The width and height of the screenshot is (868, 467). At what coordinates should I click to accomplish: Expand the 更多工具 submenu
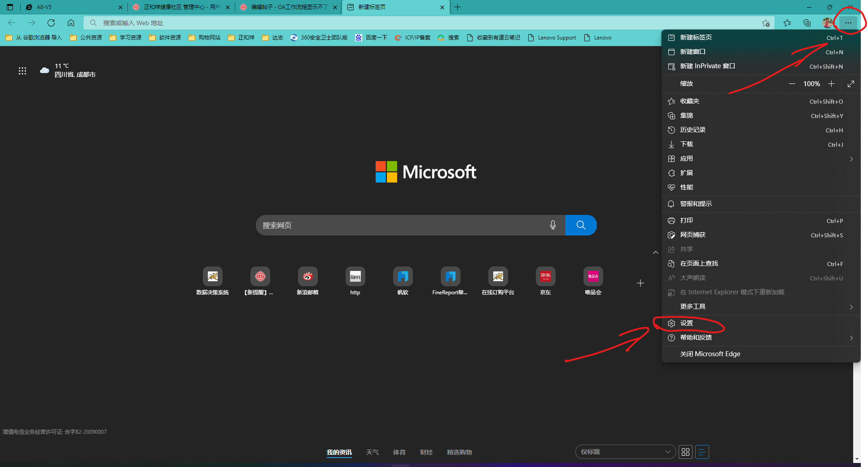tap(761, 307)
